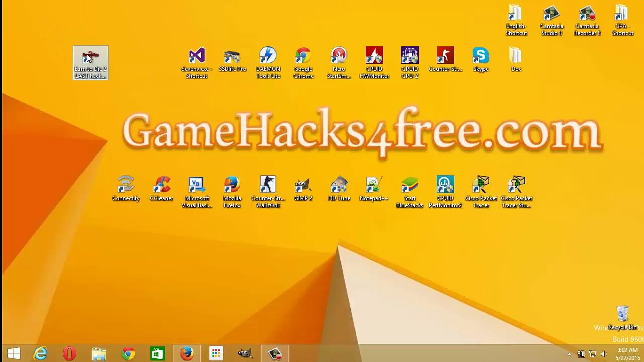
Task: Open Internet Explorer from the taskbar
Action: 40,354
